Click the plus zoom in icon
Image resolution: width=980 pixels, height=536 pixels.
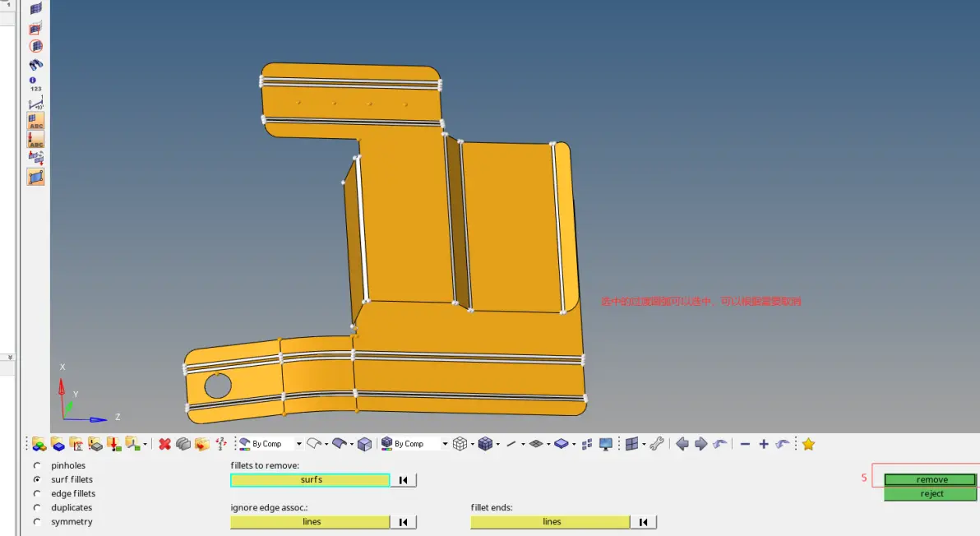[x=763, y=444]
